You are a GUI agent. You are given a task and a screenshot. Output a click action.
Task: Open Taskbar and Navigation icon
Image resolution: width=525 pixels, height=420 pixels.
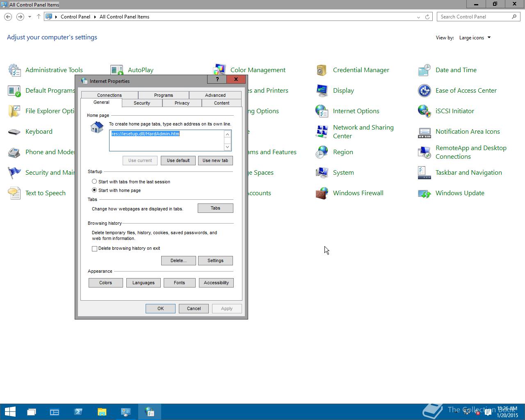(425, 173)
